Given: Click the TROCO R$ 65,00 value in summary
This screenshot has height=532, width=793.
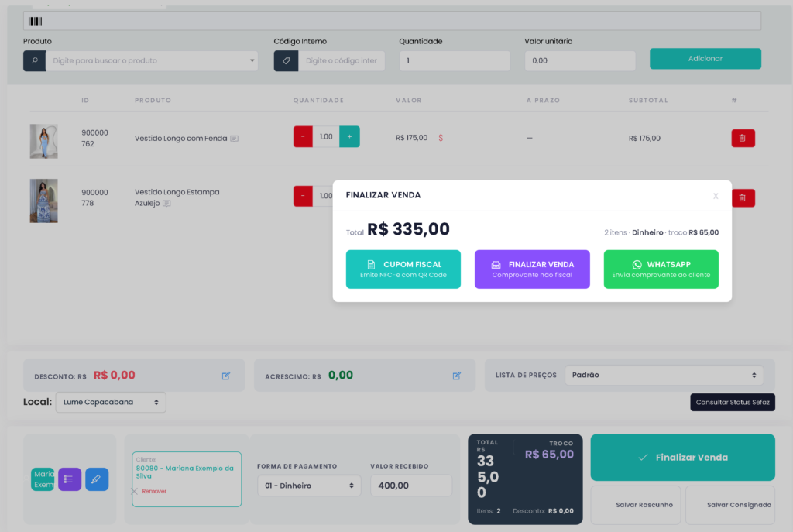Looking at the screenshot, I should tap(549, 455).
